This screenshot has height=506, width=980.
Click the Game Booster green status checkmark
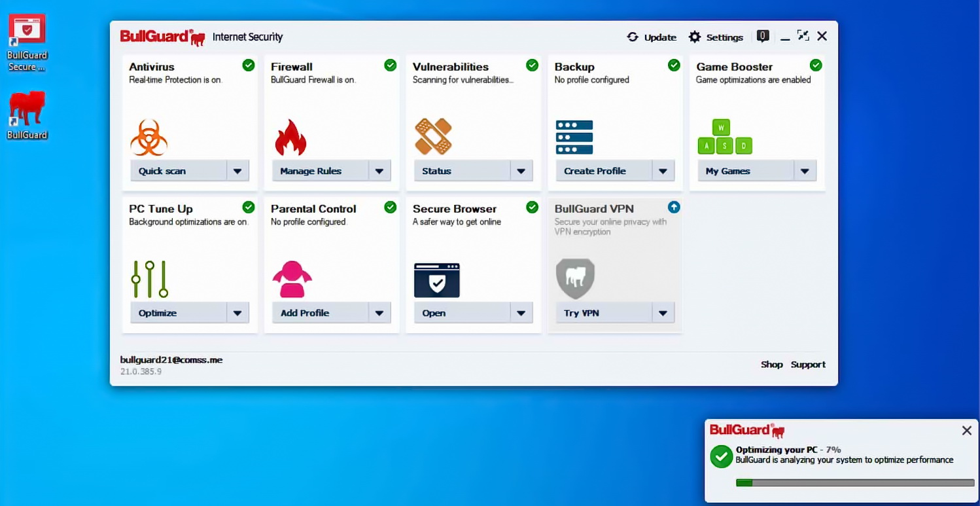pyautogui.click(x=816, y=65)
